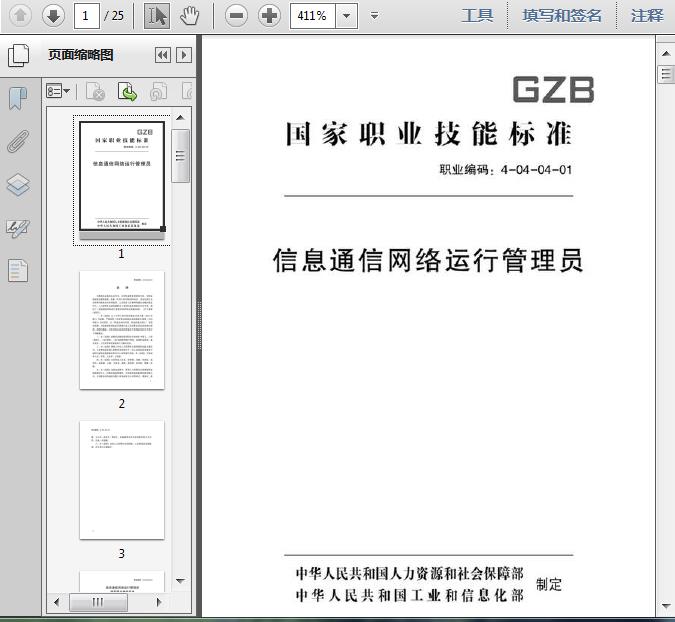Activate the Hand pan tool

tap(189, 16)
